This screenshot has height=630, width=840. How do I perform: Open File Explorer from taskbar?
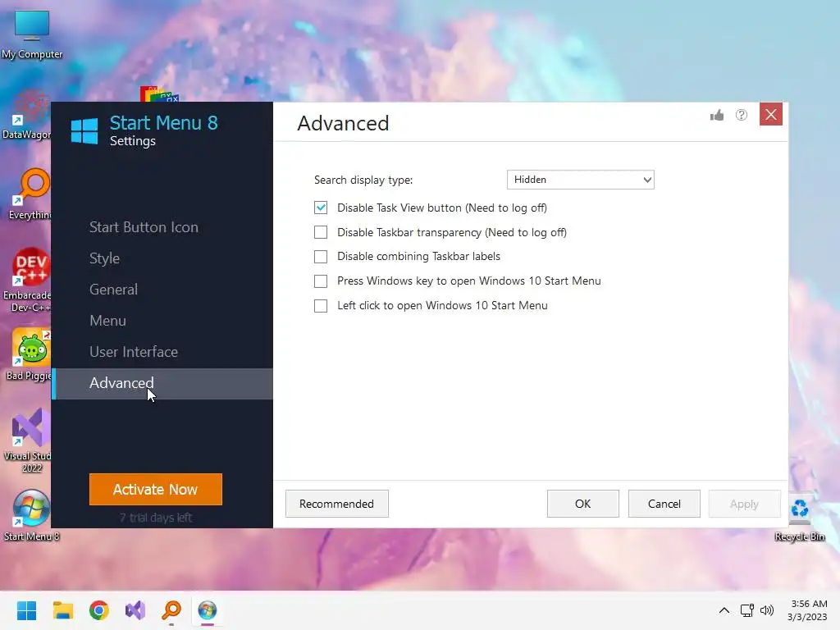[62, 610]
